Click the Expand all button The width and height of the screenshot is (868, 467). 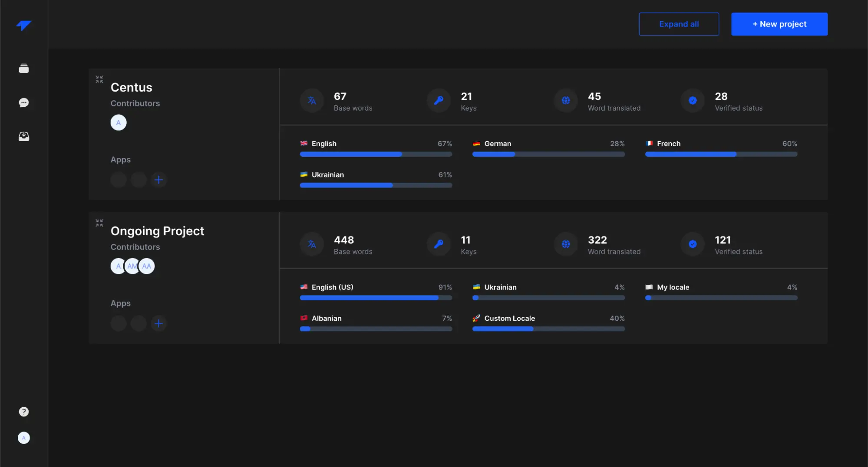point(679,24)
